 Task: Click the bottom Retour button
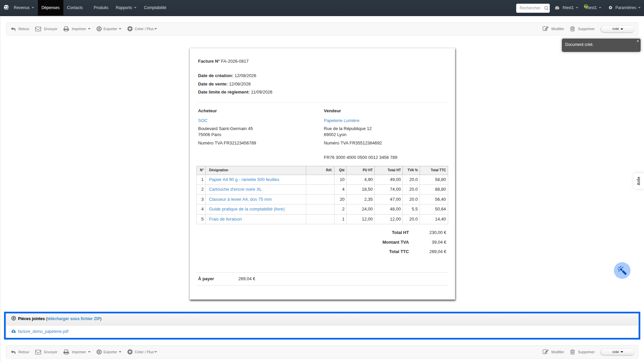click(x=20, y=352)
